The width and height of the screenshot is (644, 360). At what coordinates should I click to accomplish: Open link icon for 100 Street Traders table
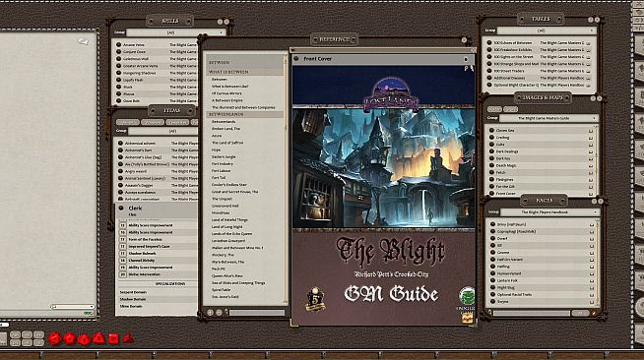coord(489,71)
